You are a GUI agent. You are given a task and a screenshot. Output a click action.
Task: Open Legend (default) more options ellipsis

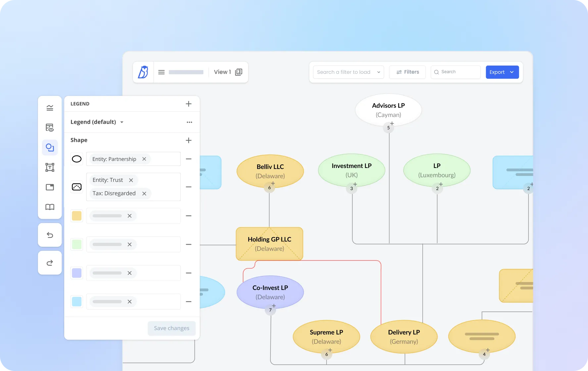pos(189,122)
